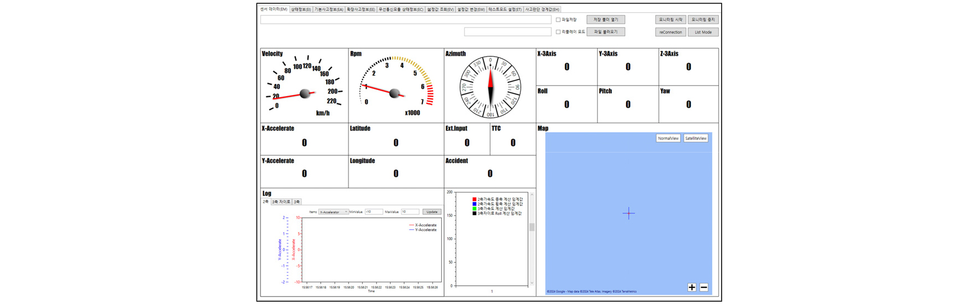Open the Items X-Accelerator dropdown

[333, 212]
